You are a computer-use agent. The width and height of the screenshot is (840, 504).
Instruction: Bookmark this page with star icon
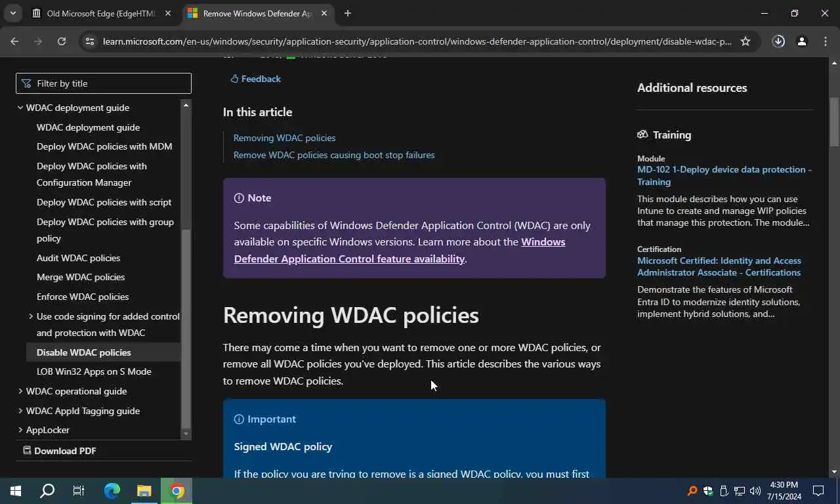(x=745, y=41)
